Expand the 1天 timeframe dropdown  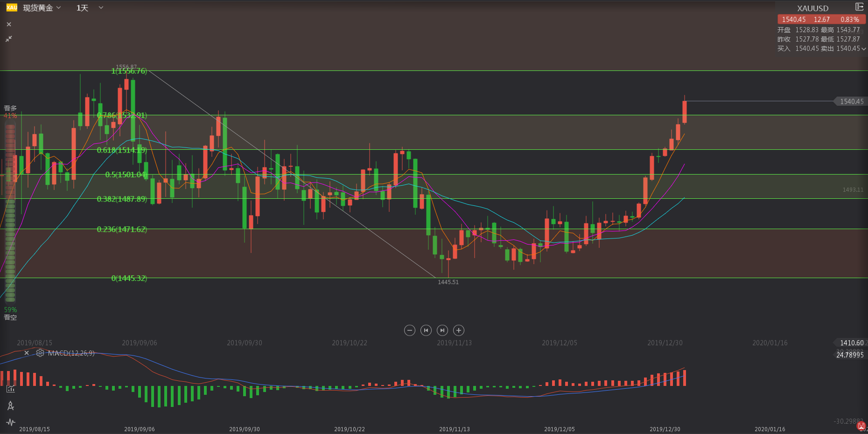[90, 8]
